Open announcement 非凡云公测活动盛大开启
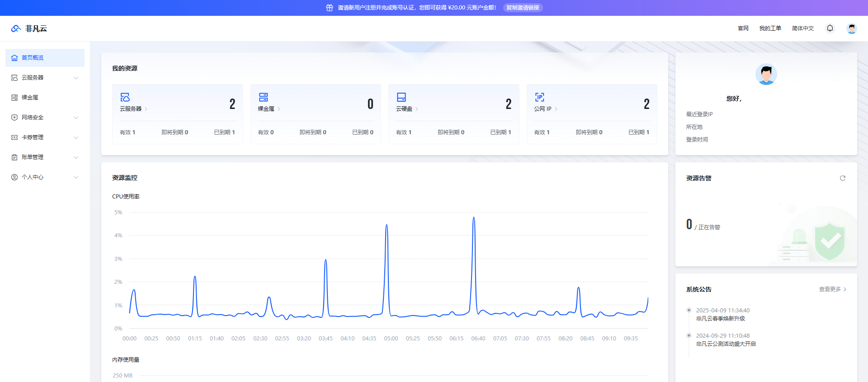Screen dimensions: 868x382 726,344
